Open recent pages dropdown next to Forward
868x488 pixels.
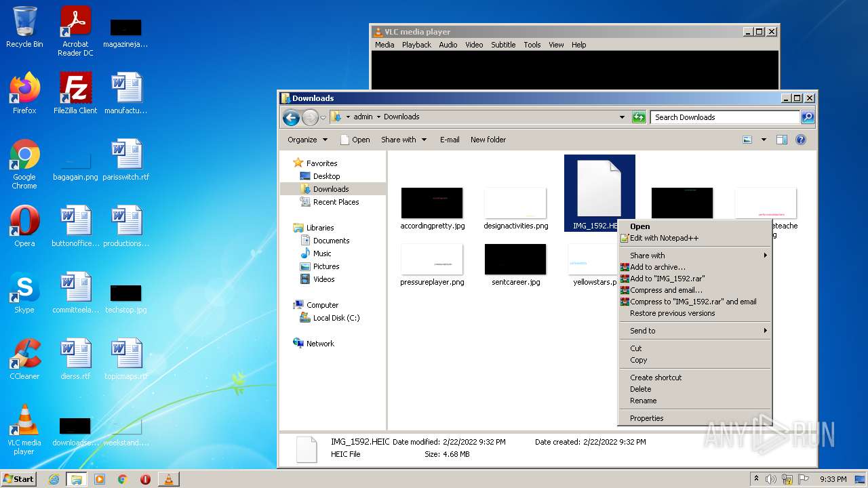click(x=323, y=117)
